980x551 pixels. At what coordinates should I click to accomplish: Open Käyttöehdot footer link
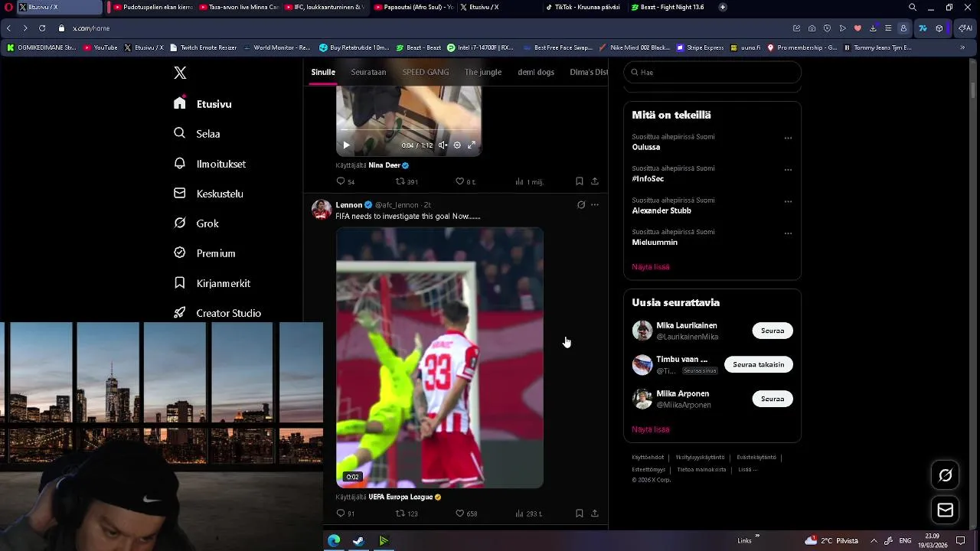click(648, 458)
